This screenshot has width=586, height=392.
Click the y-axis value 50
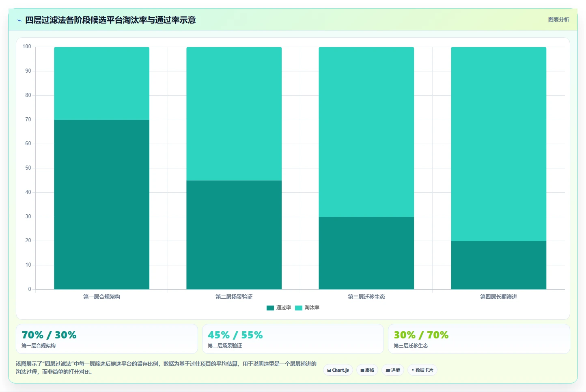28,168
